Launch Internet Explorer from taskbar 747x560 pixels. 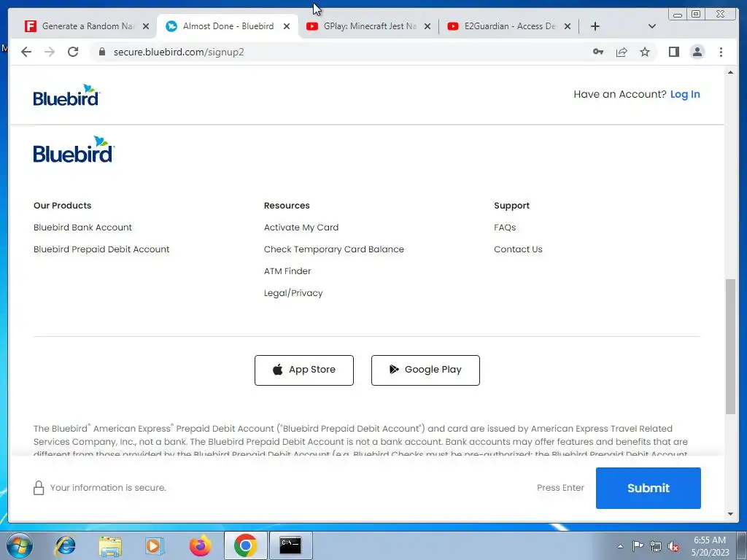pos(65,545)
